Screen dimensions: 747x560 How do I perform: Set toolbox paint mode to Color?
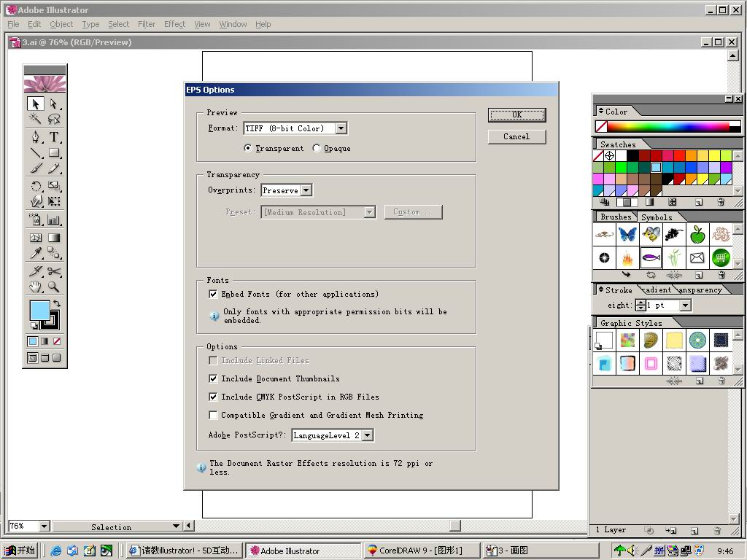click(x=32, y=341)
